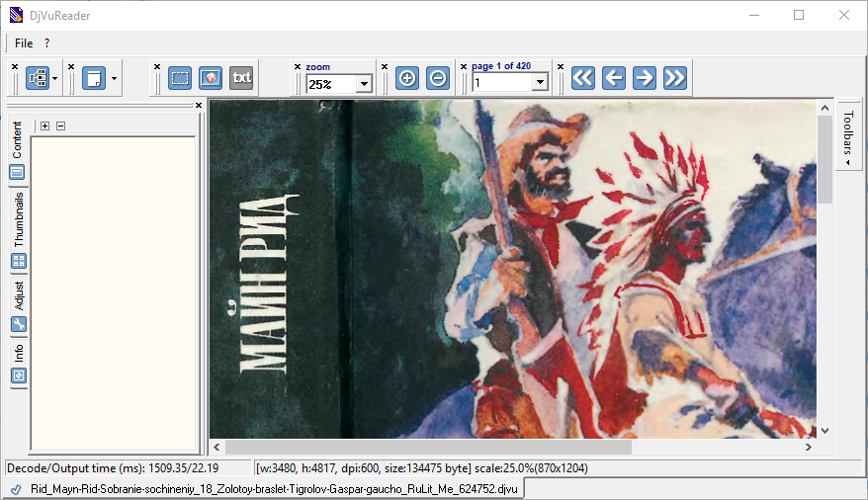Close the page navigation arrows section
Viewport: 868px width, 500px height.
561,66
